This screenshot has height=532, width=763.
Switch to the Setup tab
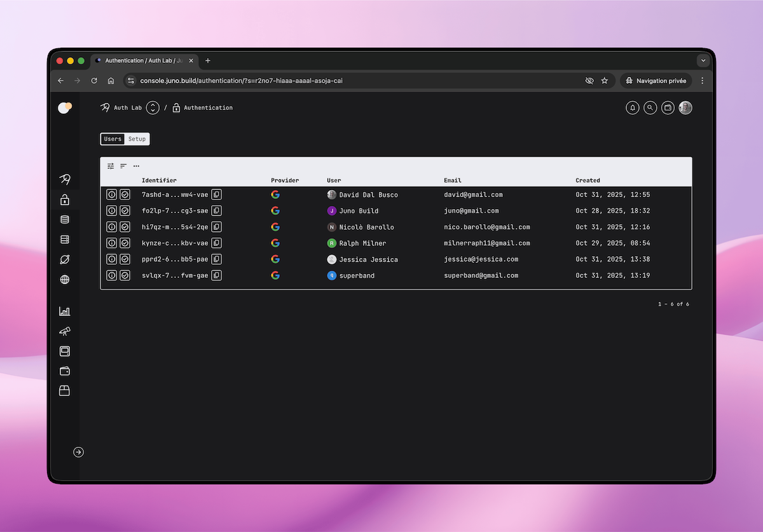(137, 139)
